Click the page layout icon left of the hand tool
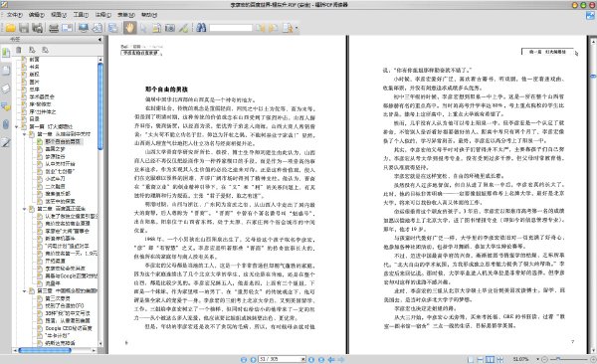The width and height of the screenshot is (597, 364). (x=112, y=28)
